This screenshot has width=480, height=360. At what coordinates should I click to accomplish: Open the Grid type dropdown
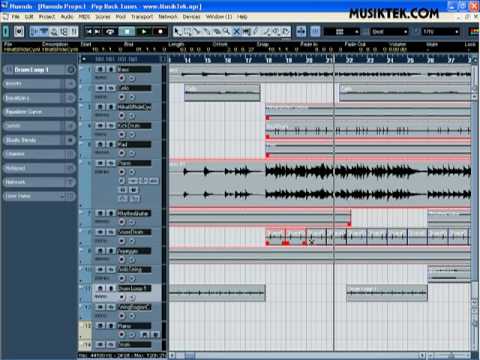(389, 32)
